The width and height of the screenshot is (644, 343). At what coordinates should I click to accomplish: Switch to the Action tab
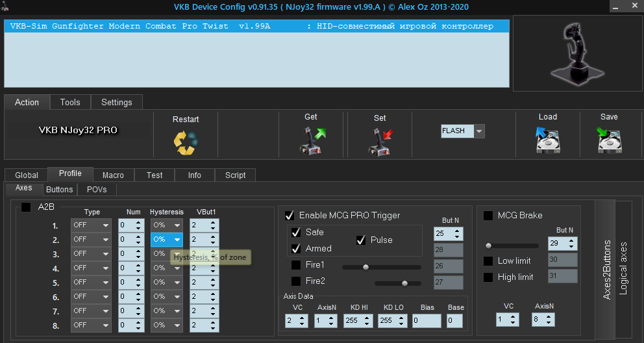[x=27, y=102]
